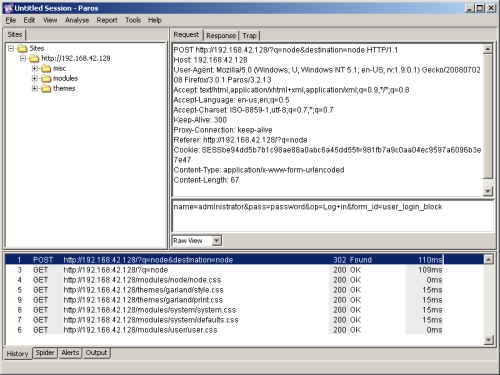500x375 pixels.
Task: Click the POST request line in header
Action: coord(286,50)
